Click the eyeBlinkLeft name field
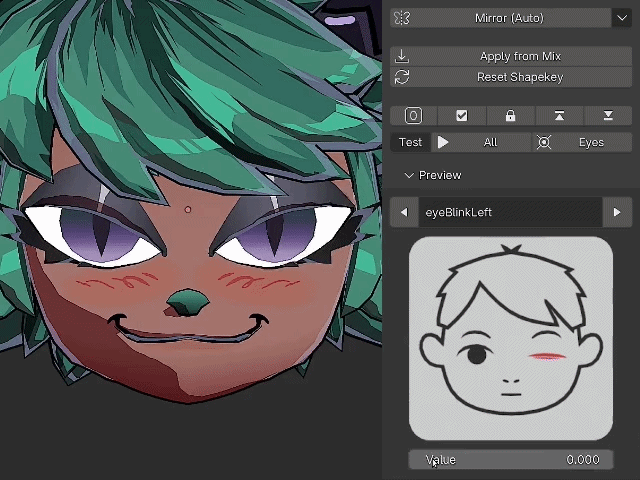 tap(510, 212)
